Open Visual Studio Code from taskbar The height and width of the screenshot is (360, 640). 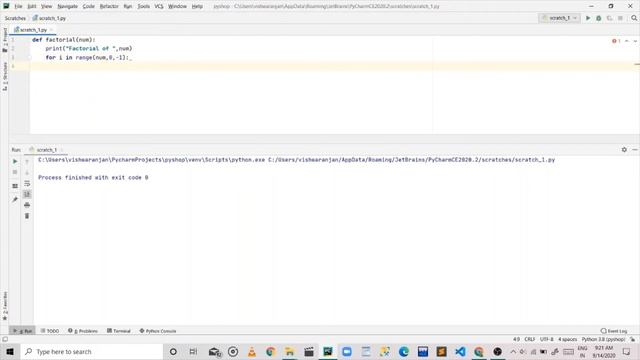point(460,351)
